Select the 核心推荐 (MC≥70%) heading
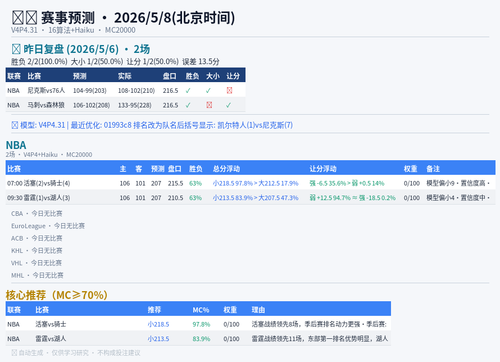Image resolution: width=500 pixels, height=362 pixels. (57, 295)
